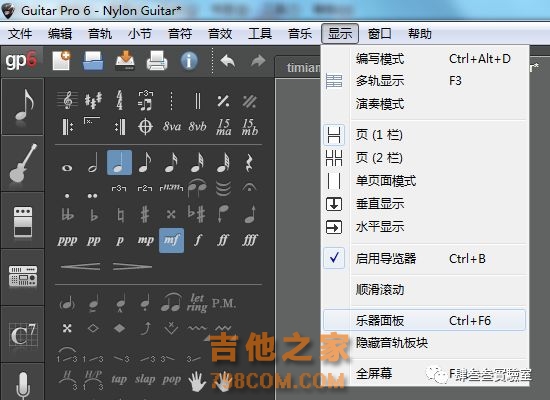The image size is (550, 400).
Task: Click the blue info icon
Action: coord(189,61)
